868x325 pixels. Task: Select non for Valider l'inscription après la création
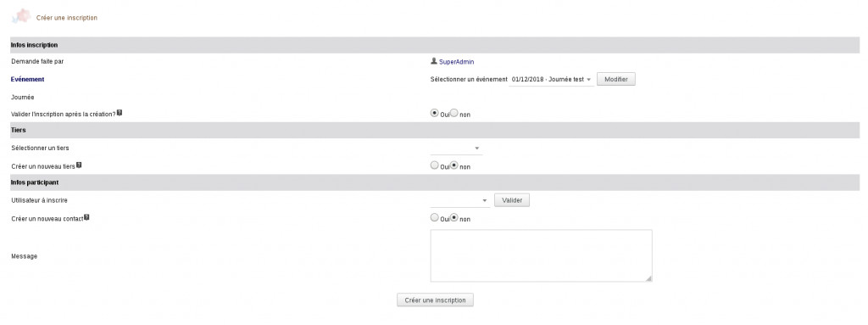click(x=454, y=113)
